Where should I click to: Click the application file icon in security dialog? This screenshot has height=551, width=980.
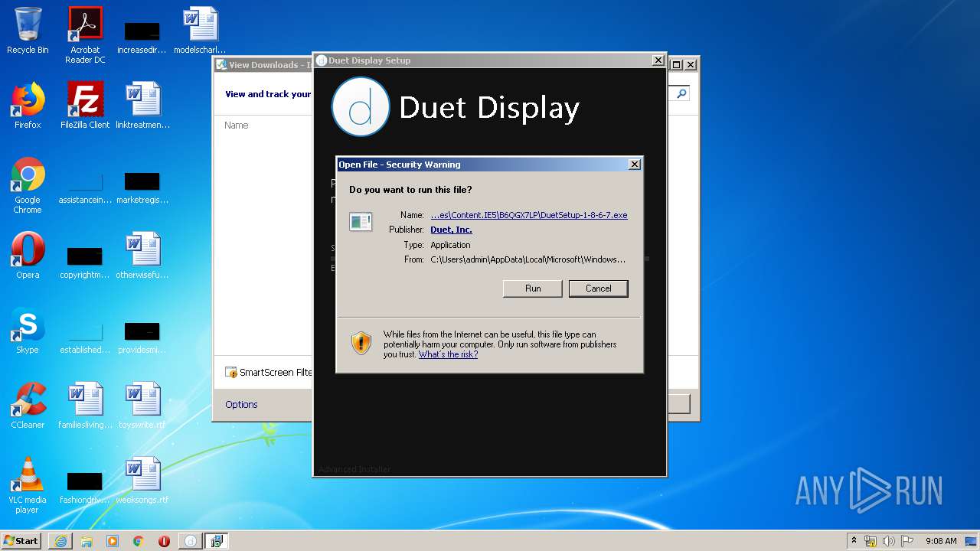click(x=361, y=222)
